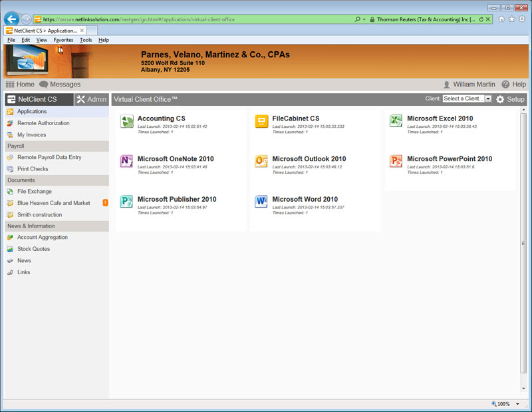Open Microsoft OneNote 2010 icon

point(127,161)
